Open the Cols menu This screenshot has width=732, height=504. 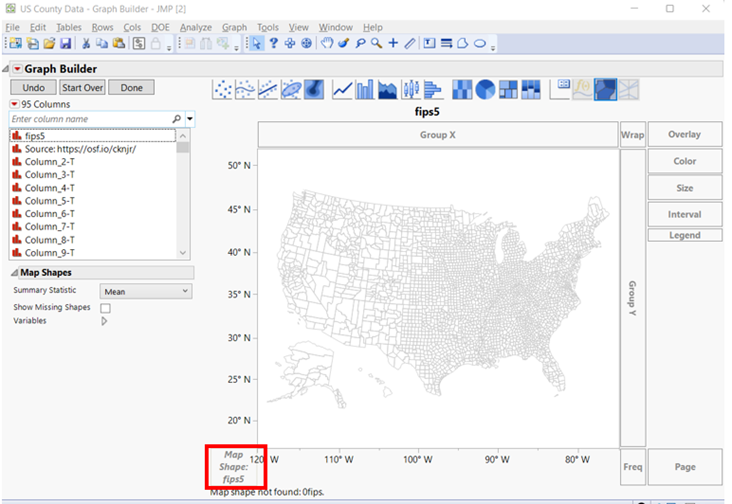[132, 28]
